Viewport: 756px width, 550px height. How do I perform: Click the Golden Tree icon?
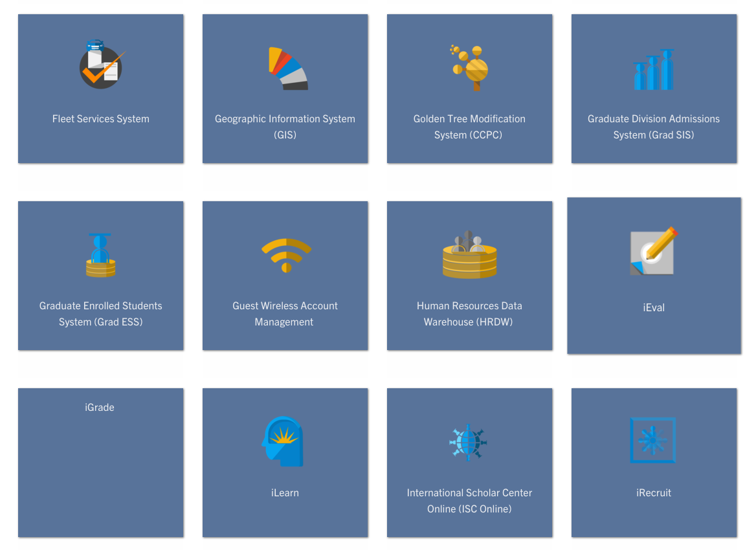click(469, 67)
